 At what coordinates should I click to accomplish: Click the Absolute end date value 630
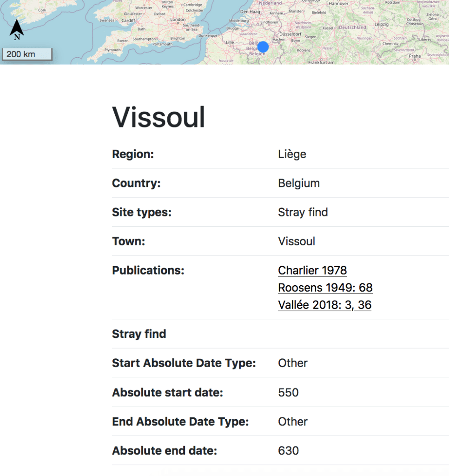(288, 450)
